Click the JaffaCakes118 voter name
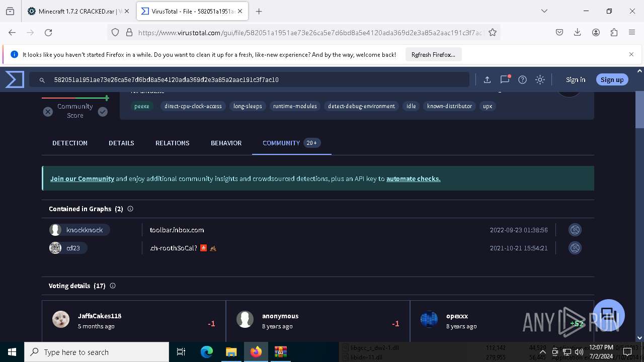Viewport: 644px width, 362px height. tap(100, 316)
